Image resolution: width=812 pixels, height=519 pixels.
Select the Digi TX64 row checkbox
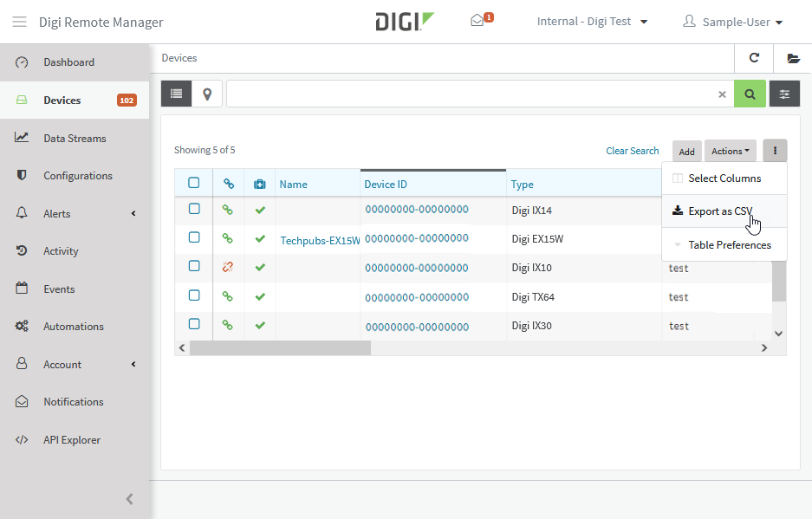(x=194, y=295)
